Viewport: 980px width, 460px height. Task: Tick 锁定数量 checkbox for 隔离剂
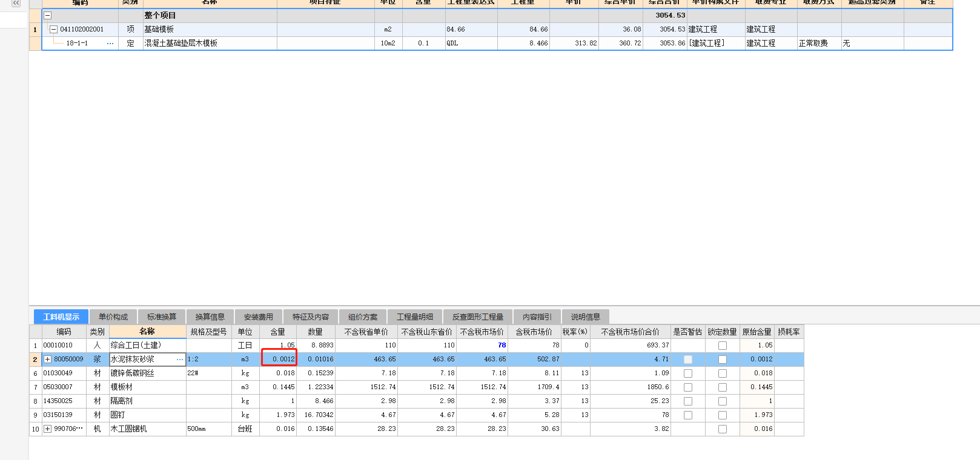(x=723, y=401)
